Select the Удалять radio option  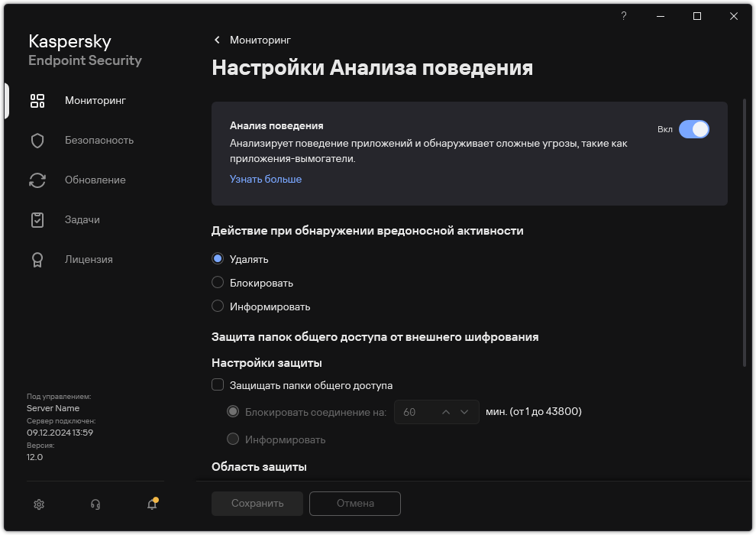(218, 258)
